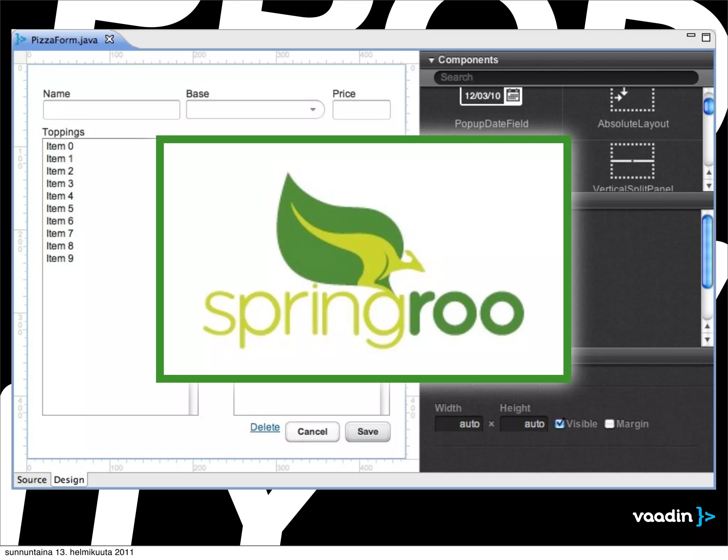Click the Cancel button
Screen dimensions: 728x560
coord(312,432)
